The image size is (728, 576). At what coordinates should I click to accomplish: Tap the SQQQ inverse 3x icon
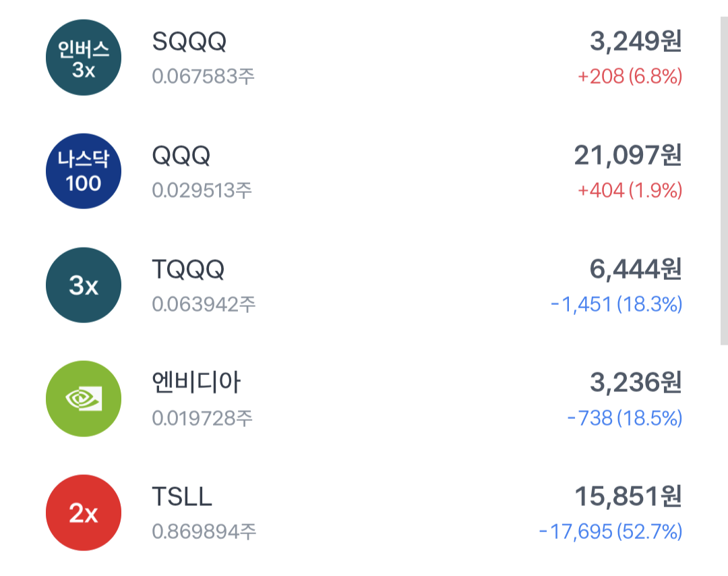(84, 57)
